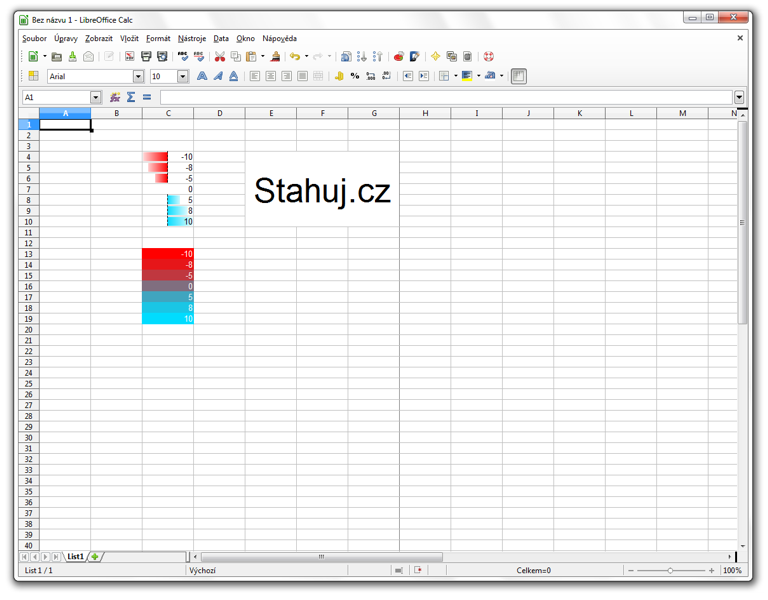Increase cell indent

click(424, 76)
